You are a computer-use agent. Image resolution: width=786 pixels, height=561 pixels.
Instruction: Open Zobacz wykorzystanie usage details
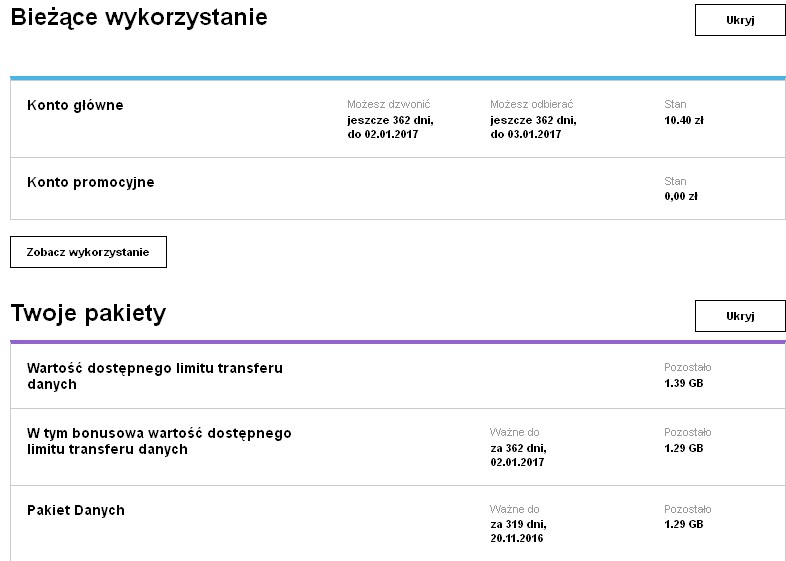click(88, 252)
